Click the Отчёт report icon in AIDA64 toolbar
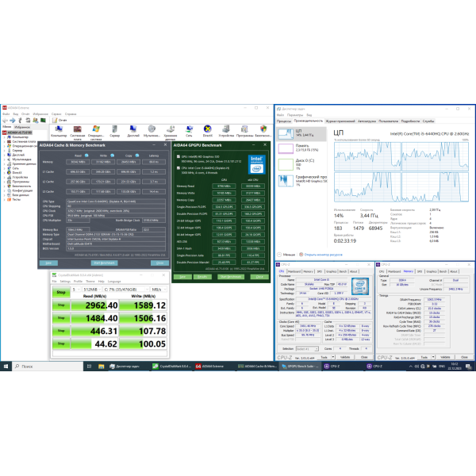Viewport: 476px width, 476px height. tap(55, 121)
